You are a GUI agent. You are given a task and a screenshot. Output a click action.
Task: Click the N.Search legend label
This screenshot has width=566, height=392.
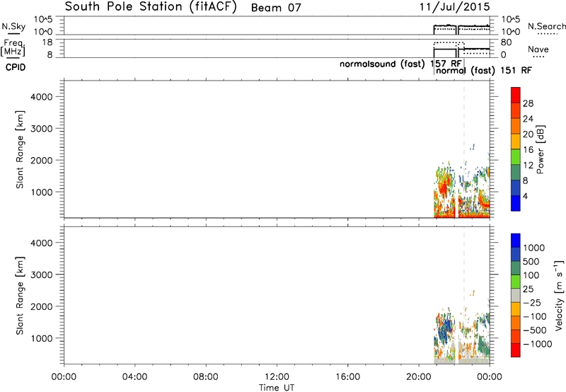546,26
